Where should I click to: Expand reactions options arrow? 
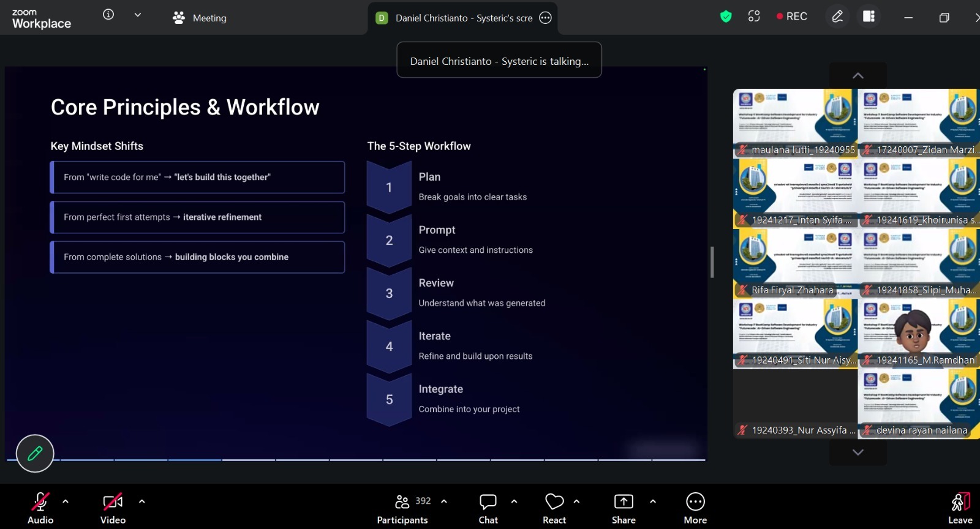pyautogui.click(x=576, y=501)
